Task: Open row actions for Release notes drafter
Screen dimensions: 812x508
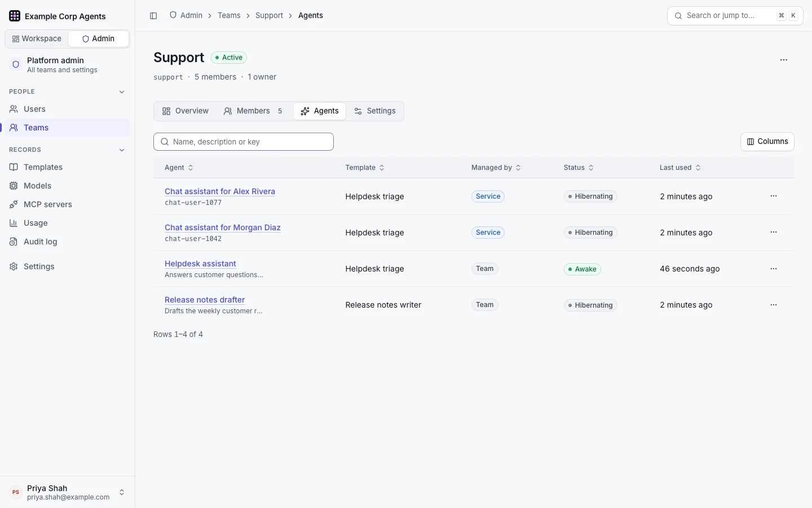Action: [774, 305]
